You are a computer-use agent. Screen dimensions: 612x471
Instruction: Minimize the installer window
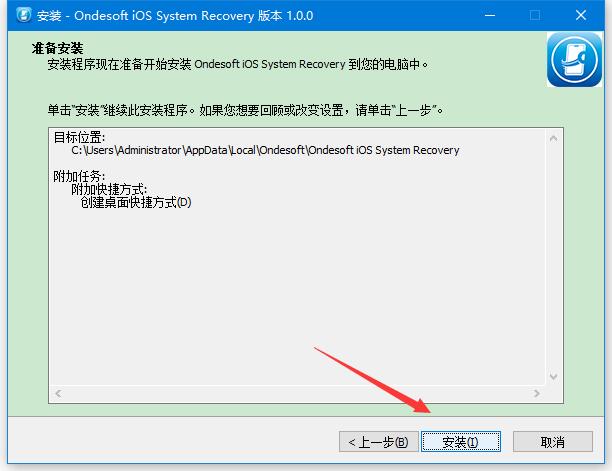(x=490, y=15)
